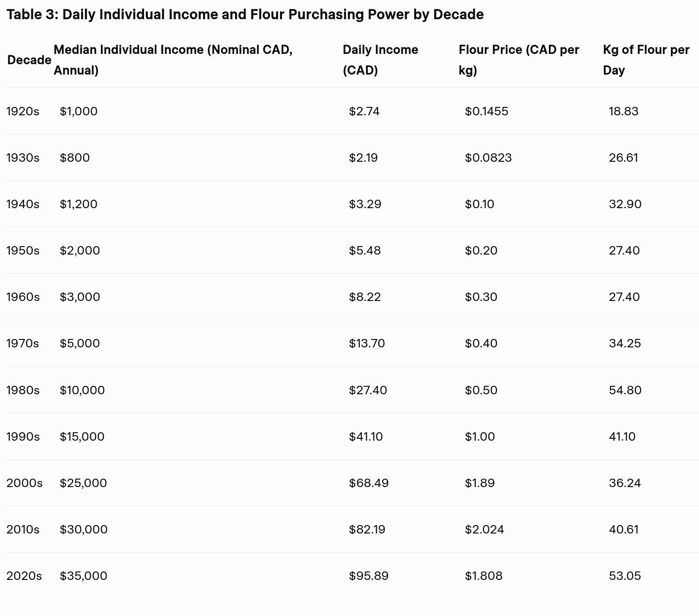Select the 1960s decade cell
Viewport: 699px width, 616px height.
(x=23, y=297)
